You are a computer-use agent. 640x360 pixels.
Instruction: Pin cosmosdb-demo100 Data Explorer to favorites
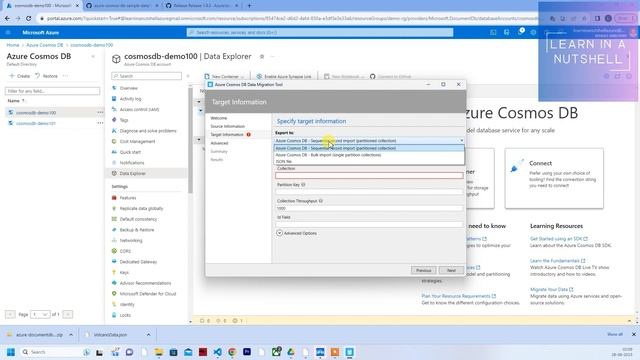(262, 57)
